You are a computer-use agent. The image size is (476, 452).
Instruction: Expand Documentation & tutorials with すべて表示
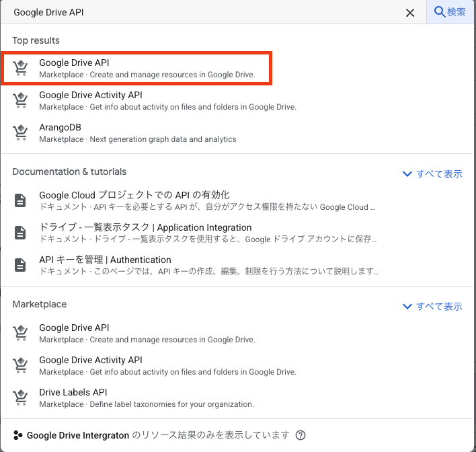pyautogui.click(x=432, y=174)
